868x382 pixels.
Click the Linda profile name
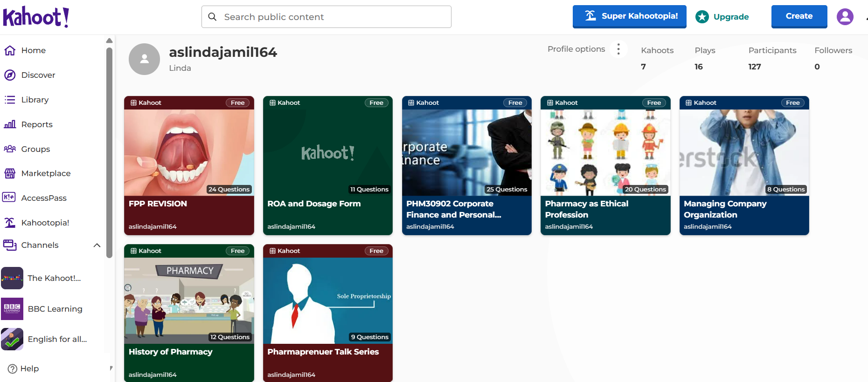tap(180, 68)
